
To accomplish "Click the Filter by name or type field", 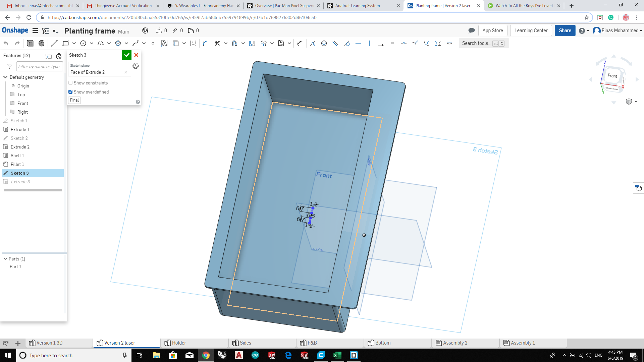I will (x=39, y=66).
